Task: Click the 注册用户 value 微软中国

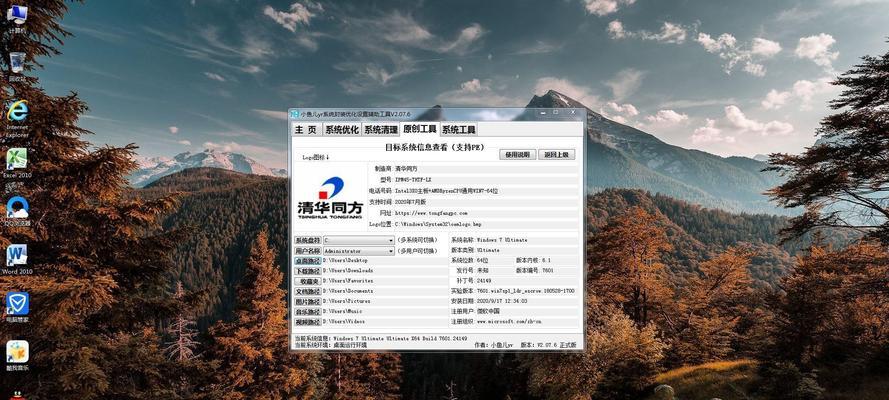Action: click(488, 312)
